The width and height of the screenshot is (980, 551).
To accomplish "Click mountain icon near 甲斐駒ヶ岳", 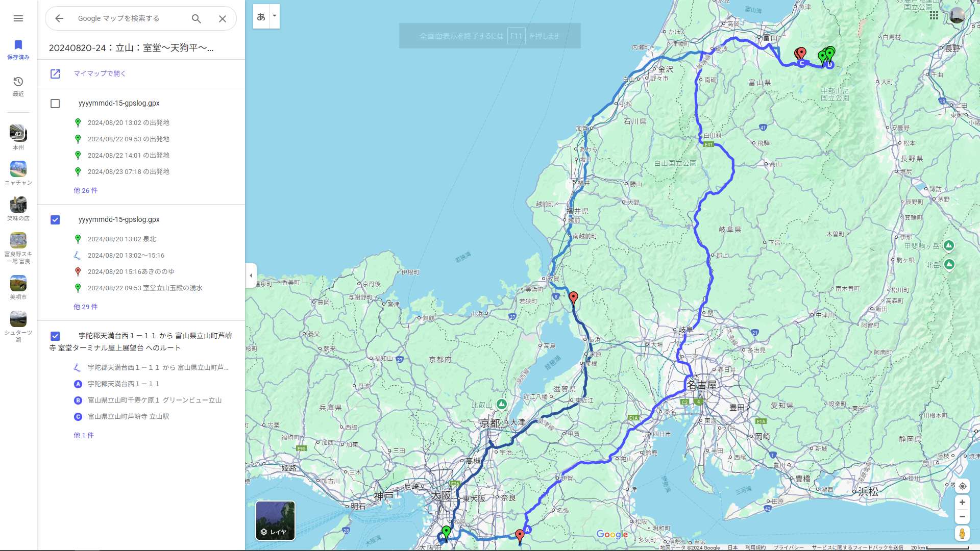I will [949, 245].
